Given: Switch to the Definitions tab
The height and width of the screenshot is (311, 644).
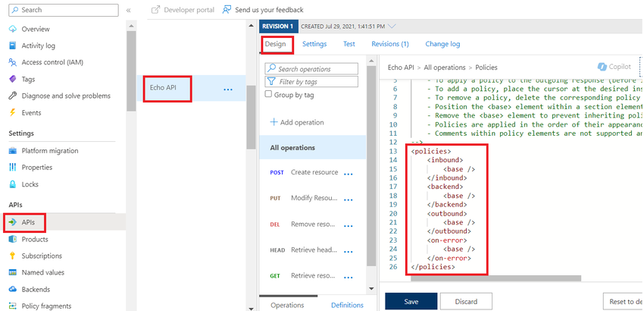Looking at the screenshot, I should [347, 305].
